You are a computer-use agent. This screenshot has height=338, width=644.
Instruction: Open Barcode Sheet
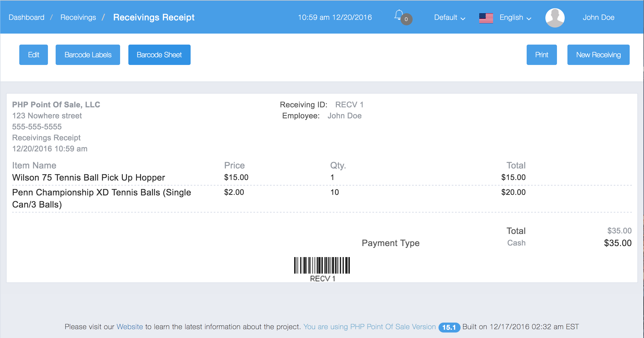click(159, 55)
